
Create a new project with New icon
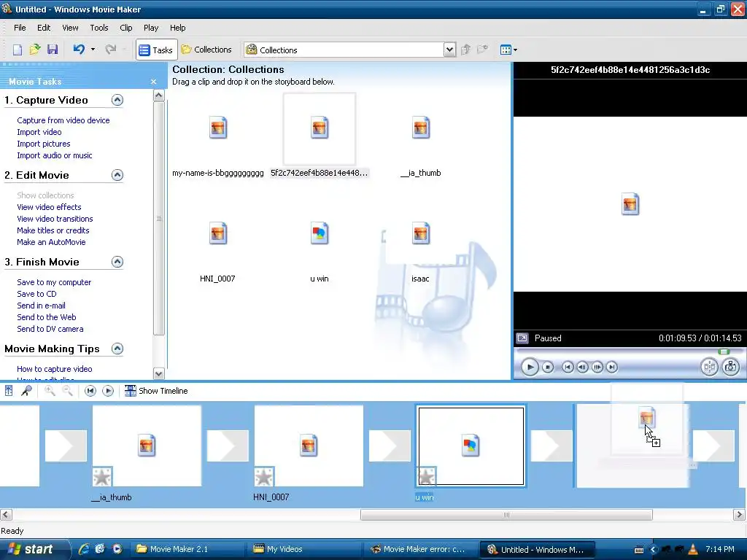coord(18,50)
